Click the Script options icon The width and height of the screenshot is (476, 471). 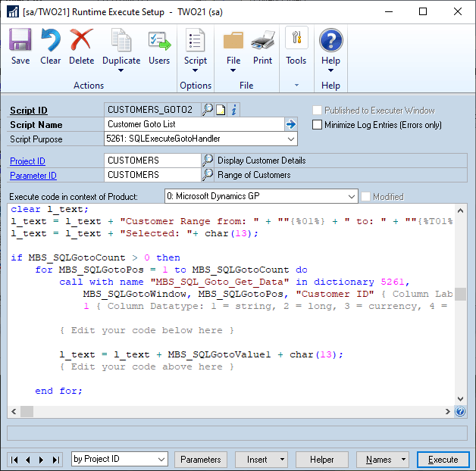(x=196, y=39)
